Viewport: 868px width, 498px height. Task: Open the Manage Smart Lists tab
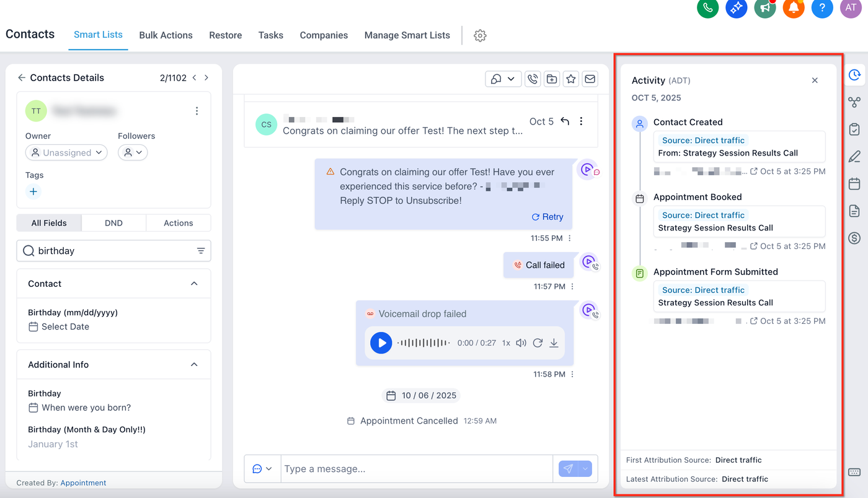(x=407, y=35)
